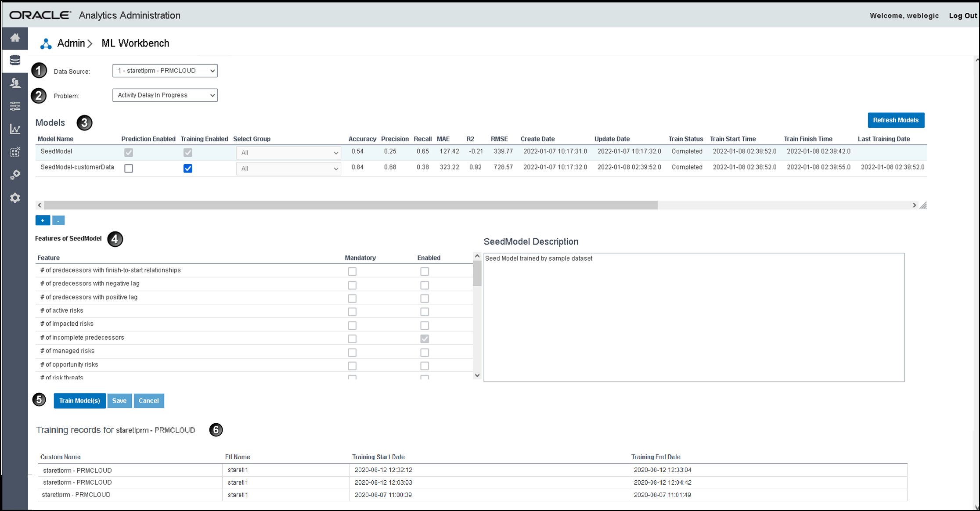Check Mandatory for # of impacted risks
This screenshot has height=511, width=980.
352,325
